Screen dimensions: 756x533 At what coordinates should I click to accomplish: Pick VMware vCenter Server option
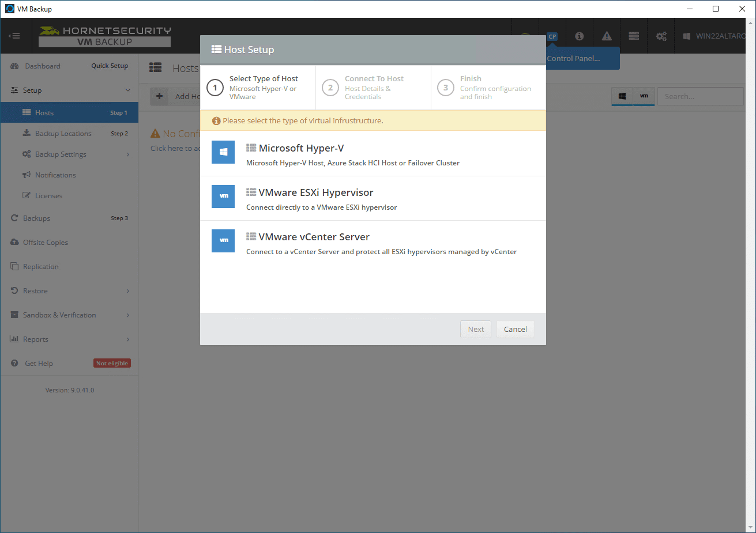(x=373, y=243)
